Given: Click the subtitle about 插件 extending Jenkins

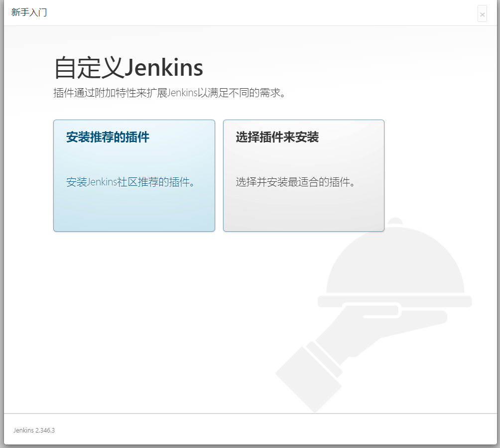Looking at the screenshot, I should (x=170, y=93).
